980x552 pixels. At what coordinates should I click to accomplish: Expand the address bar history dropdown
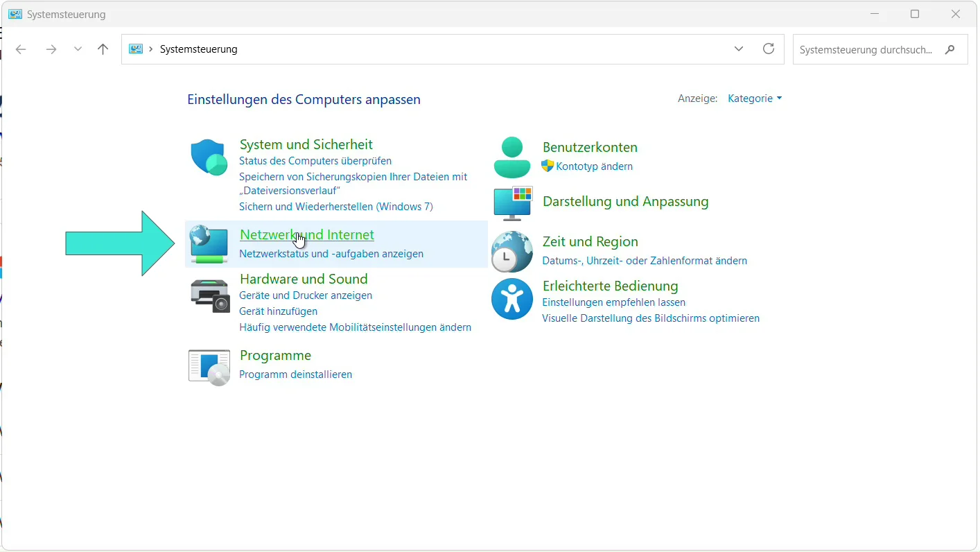[x=739, y=49]
